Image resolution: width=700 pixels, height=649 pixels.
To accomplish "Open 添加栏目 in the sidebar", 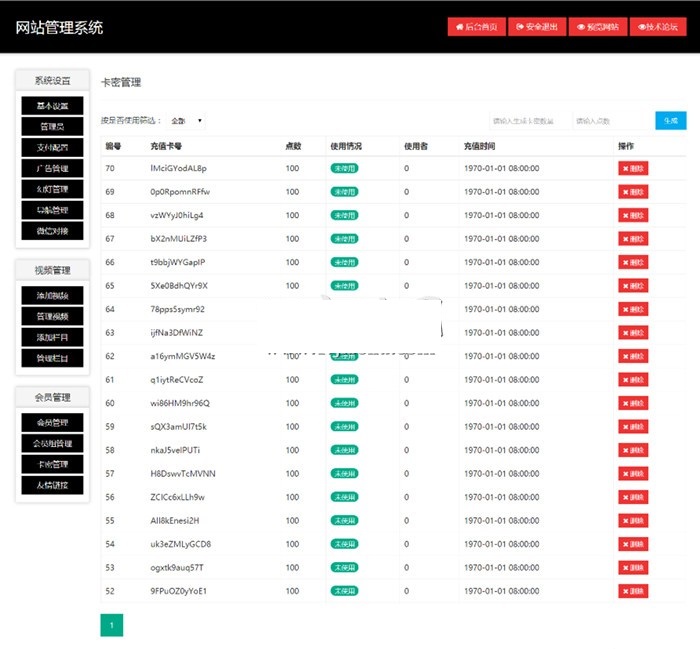I will [x=52, y=337].
